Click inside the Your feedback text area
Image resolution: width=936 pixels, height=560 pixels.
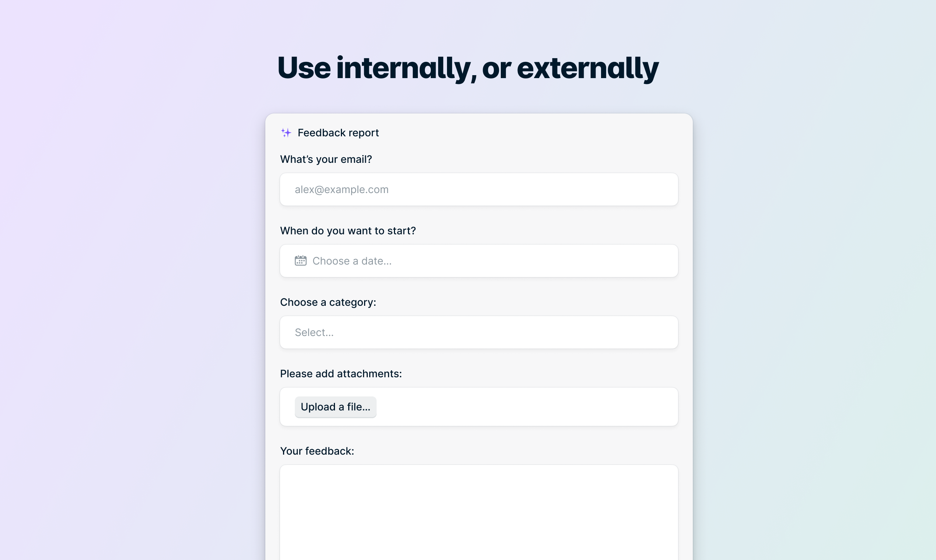pyautogui.click(x=479, y=512)
